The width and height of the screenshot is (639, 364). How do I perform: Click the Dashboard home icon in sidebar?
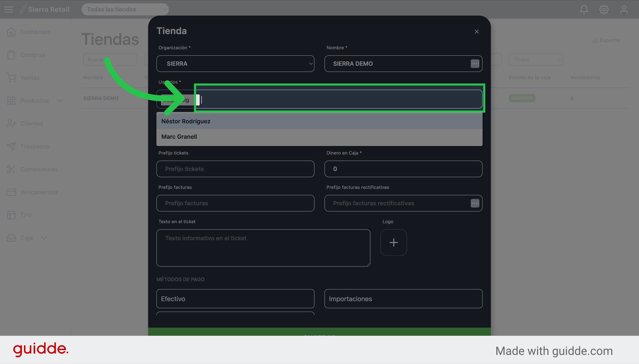(x=11, y=32)
